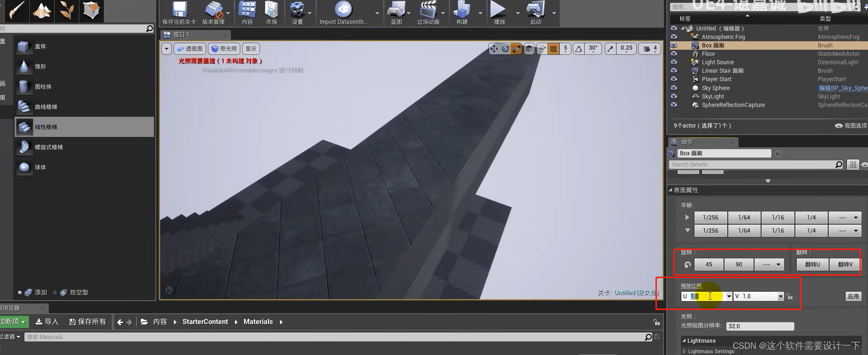Click the launch 启动 icon
Viewport: 868px width, 355px height.
tap(535, 13)
